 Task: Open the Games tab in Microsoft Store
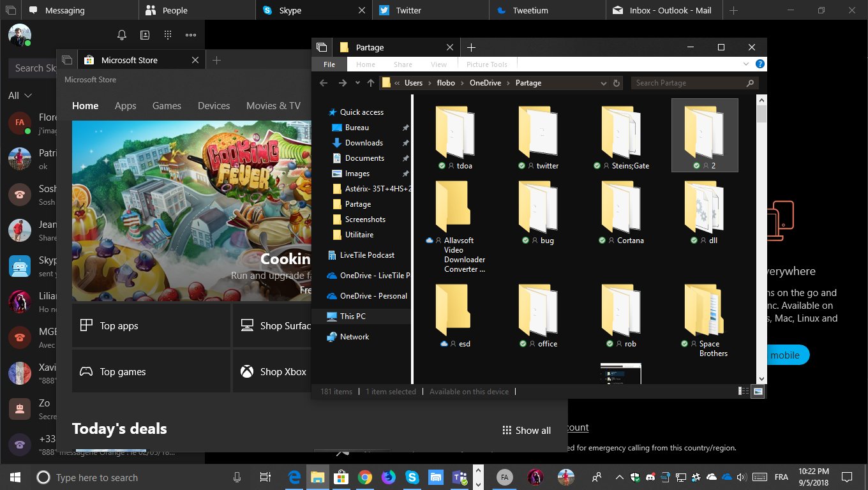167,106
